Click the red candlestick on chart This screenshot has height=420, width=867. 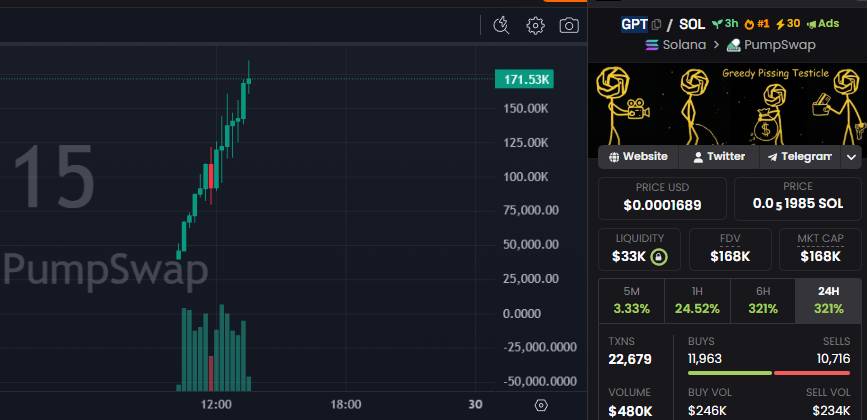pos(211,177)
